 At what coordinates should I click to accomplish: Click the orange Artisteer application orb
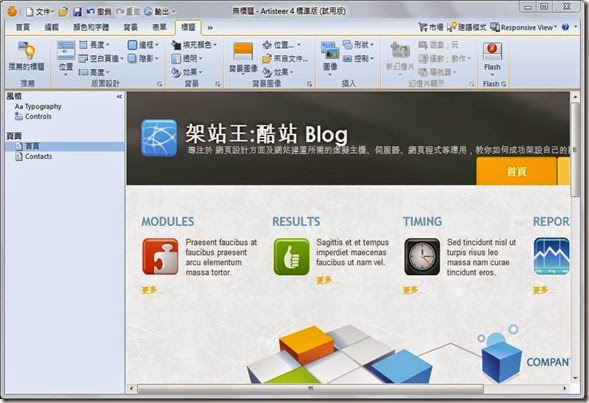[x=12, y=11]
